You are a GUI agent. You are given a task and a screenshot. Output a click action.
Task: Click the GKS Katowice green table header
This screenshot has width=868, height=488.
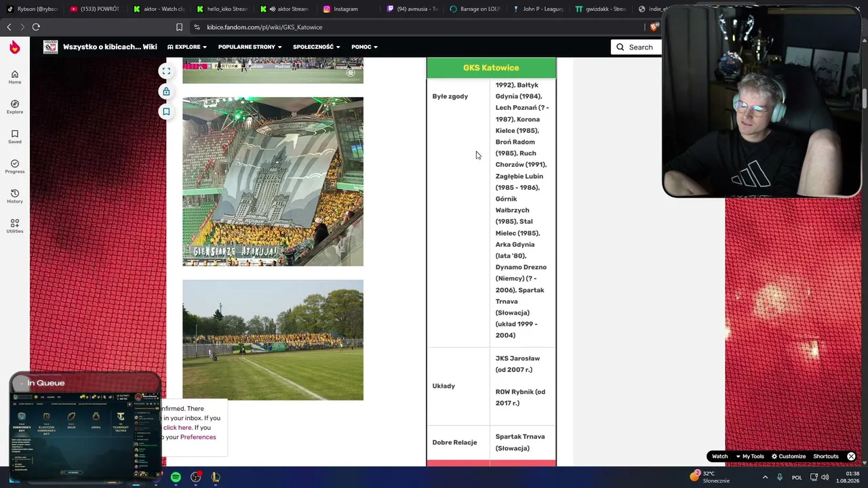click(x=491, y=68)
